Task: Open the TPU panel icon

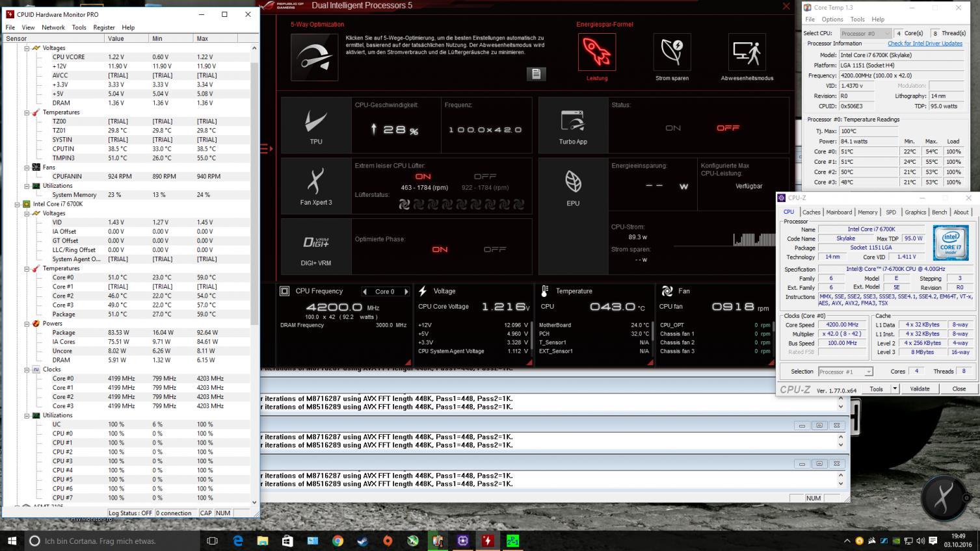Action: tap(315, 122)
